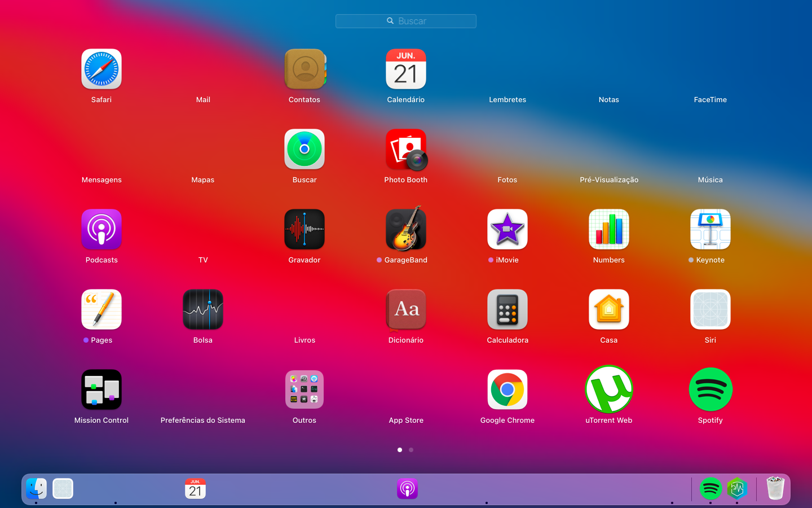Launch Numbers spreadsheet app
Screen dimensions: 812x508
pos(609,229)
